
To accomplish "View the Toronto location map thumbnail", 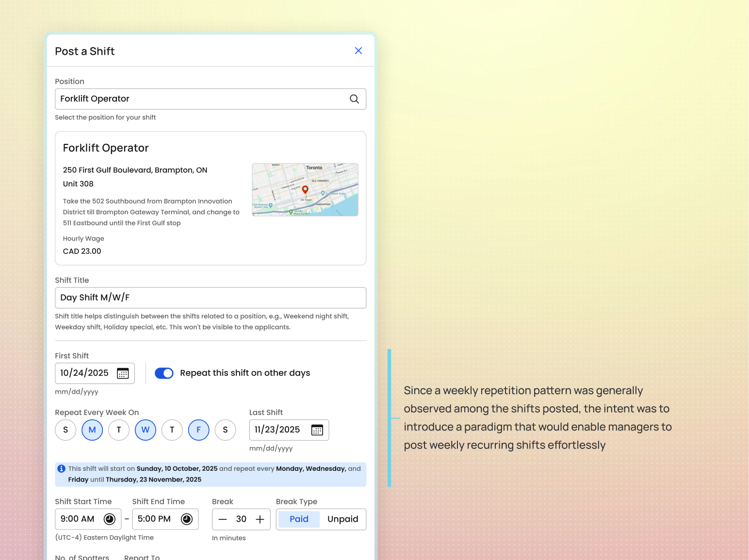I will pos(305,189).
